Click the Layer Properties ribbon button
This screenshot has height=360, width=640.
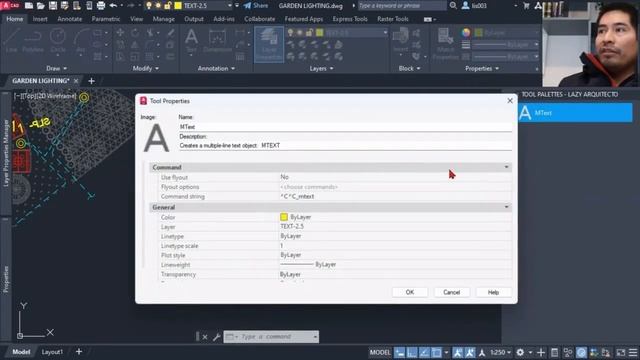point(269,45)
